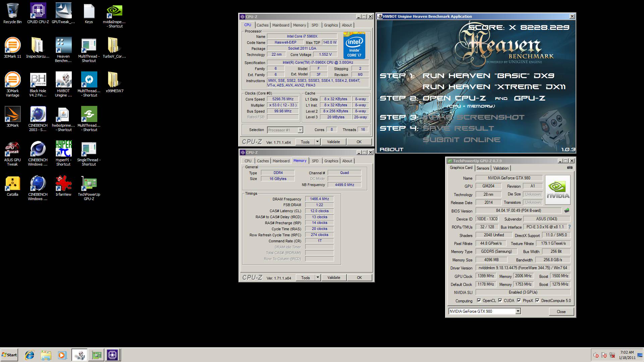Click bus interface question mark icon
Viewport: 644px width, 362px height.
[569, 227]
